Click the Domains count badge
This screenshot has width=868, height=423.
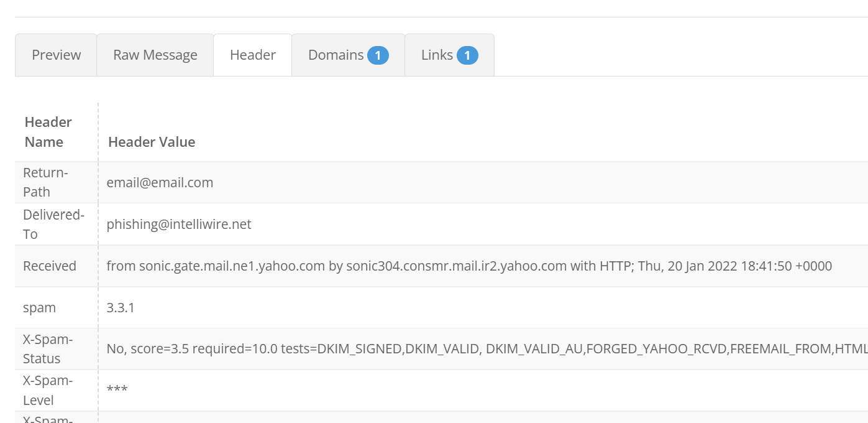[378, 55]
